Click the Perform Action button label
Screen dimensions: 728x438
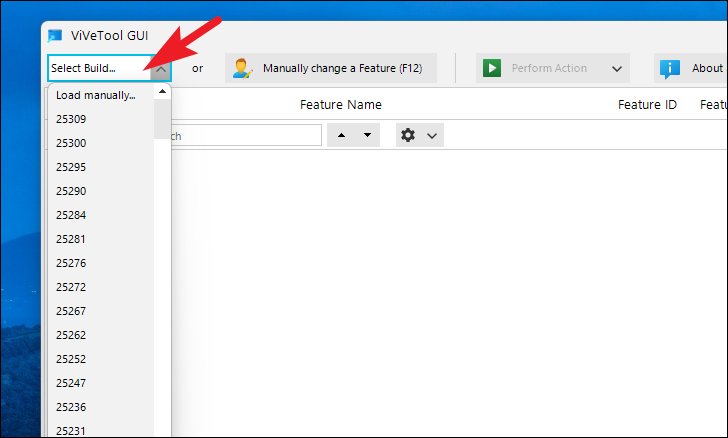pos(549,68)
